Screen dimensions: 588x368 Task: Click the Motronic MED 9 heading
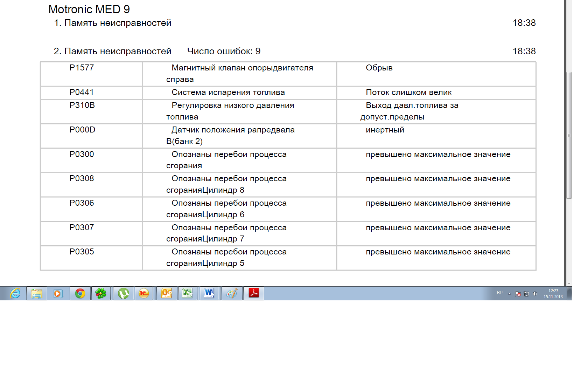click(89, 9)
